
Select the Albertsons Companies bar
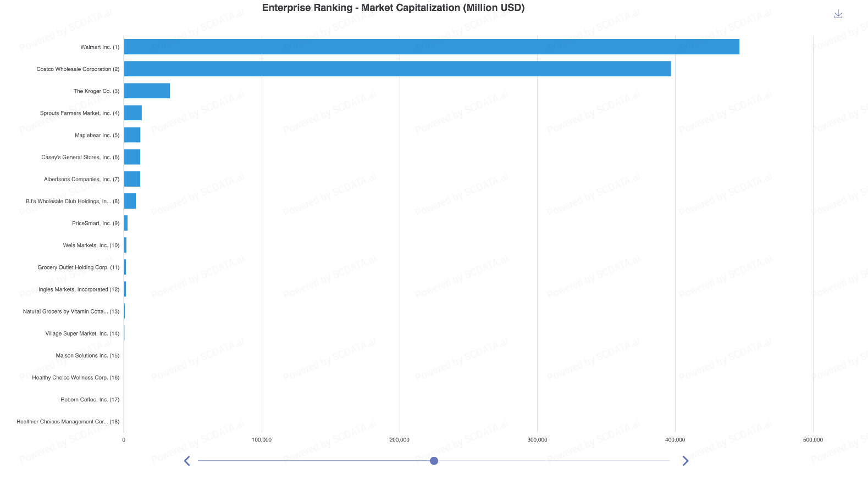[x=132, y=179]
